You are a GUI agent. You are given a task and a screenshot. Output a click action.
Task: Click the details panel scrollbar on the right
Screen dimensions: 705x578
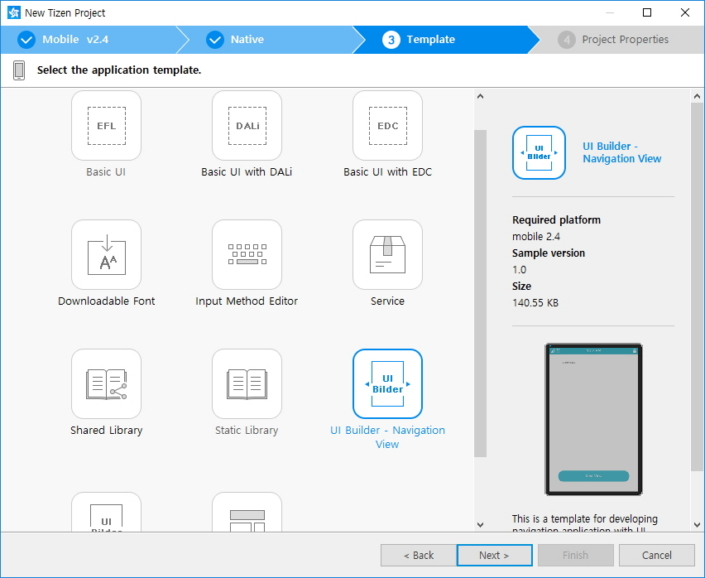pos(697,300)
